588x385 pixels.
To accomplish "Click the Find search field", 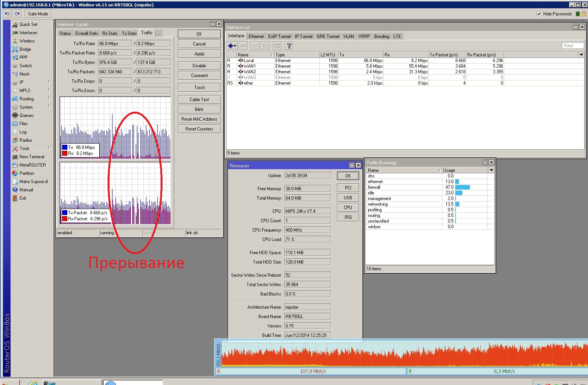I will click(573, 46).
